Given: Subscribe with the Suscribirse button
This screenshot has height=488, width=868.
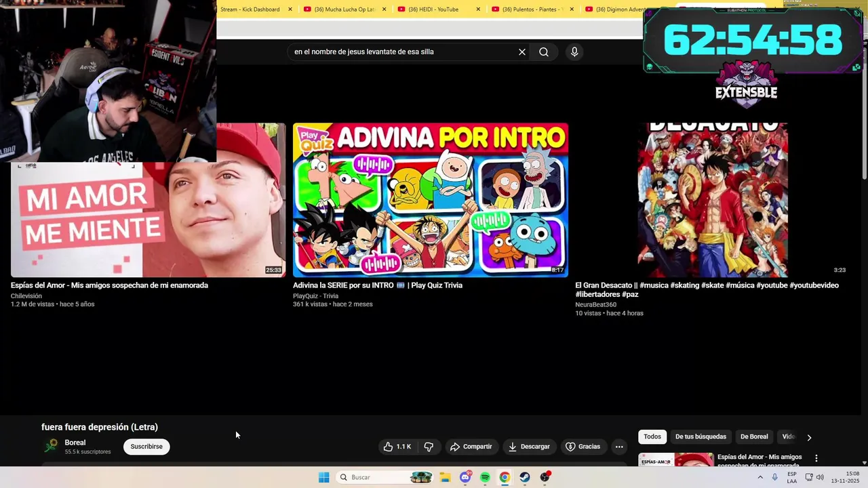Looking at the screenshot, I should [146, 447].
